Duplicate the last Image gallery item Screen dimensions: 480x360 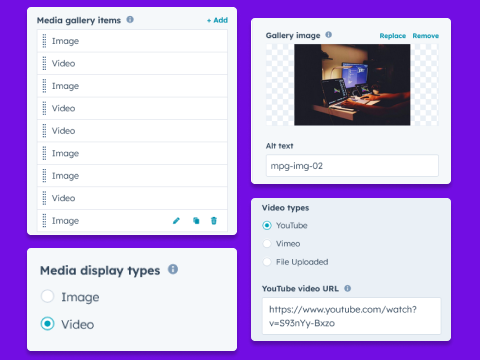(x=196, y=221)
